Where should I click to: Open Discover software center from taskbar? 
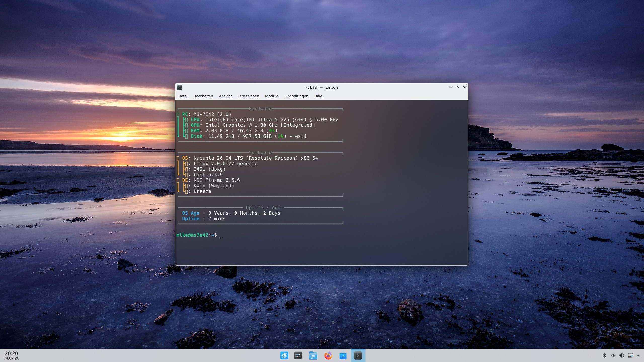[x=343, y=355]
